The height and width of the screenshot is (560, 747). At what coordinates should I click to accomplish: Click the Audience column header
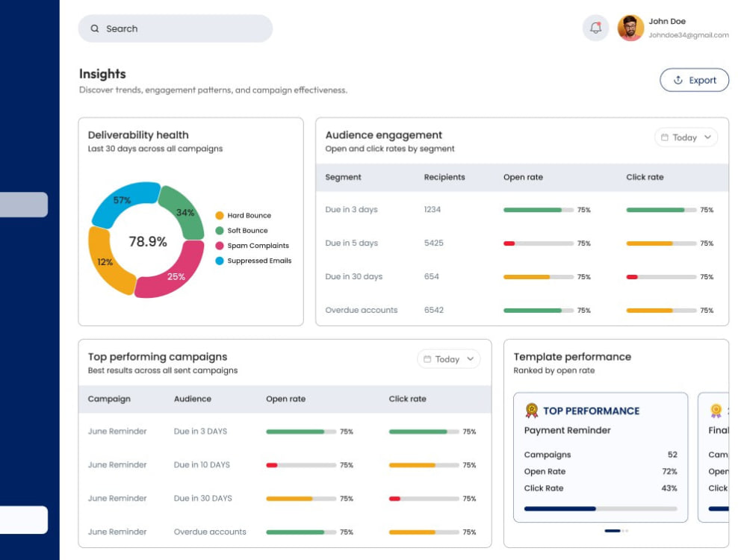(x=193, y=399)
